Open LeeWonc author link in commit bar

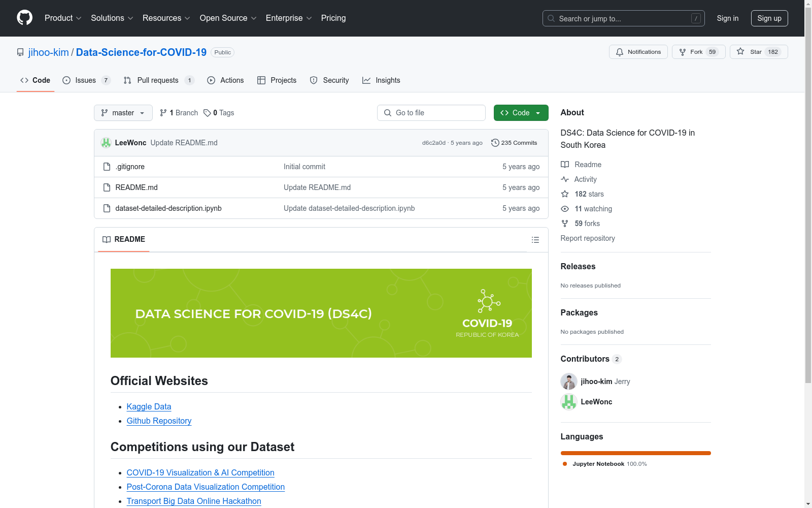point(130,143)
